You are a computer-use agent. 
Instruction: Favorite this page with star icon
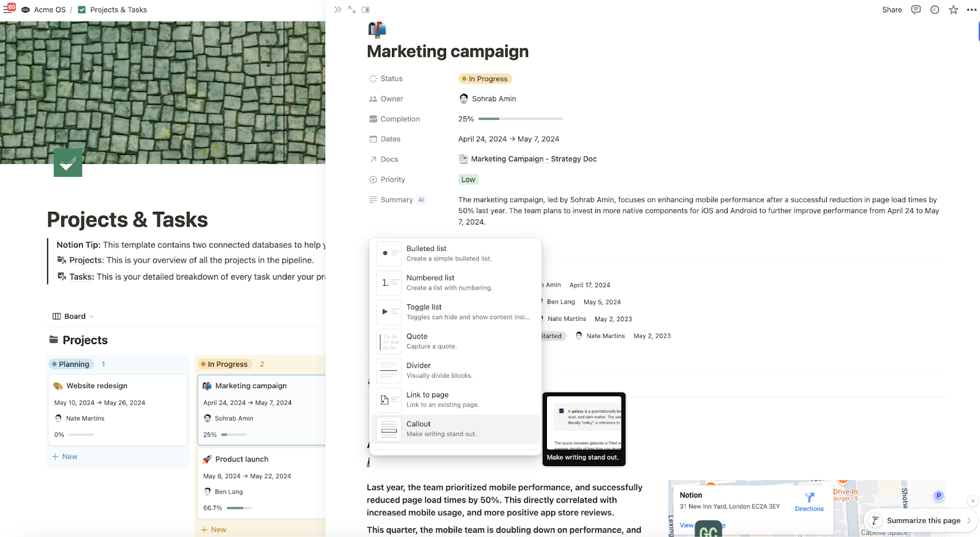pos(953,10)
